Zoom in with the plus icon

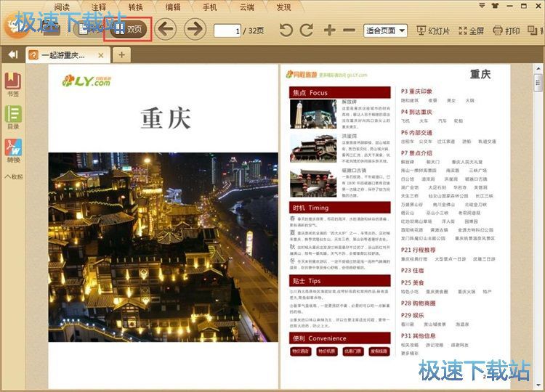[329, 30]
